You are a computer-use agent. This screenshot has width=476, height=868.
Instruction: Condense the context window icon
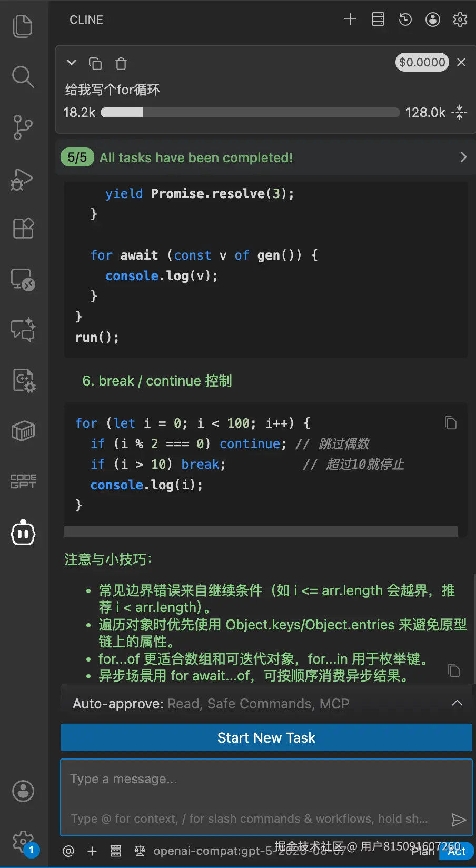point(459,112)
